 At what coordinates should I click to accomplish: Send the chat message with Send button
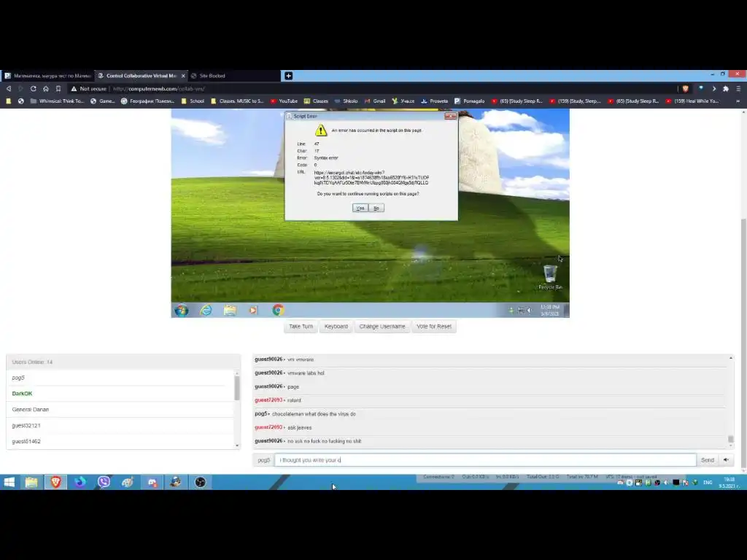708,460
